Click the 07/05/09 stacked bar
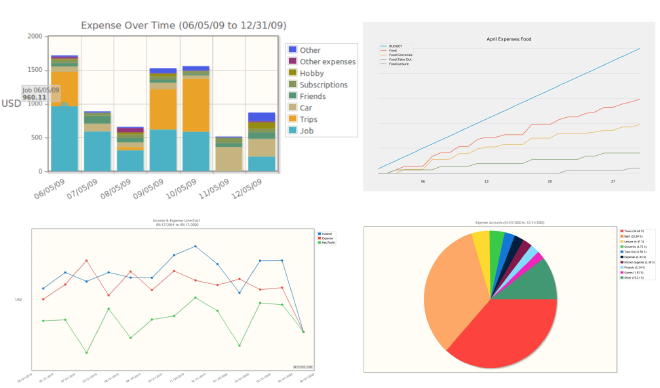The width and height of the screenshot is (660, 388). tap(97, 141)
